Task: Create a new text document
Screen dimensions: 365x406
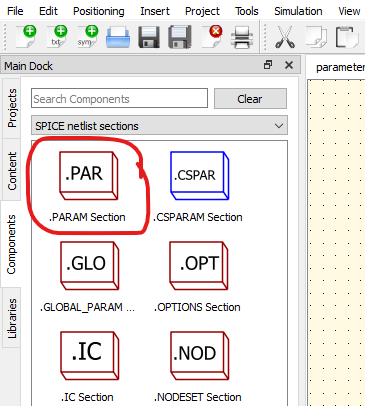Action: [58, 37]
